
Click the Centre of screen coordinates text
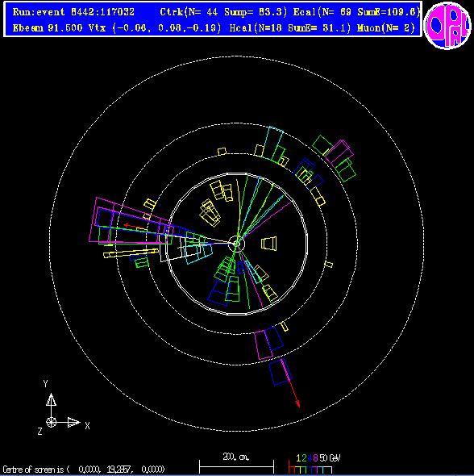pos(84,470)
